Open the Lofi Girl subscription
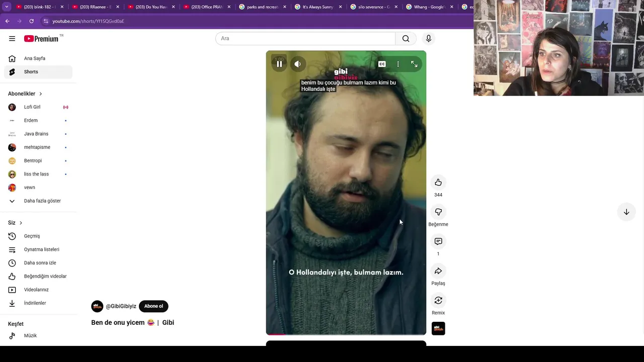The width and height of the screenshot is (644, 362). [38, 107]
